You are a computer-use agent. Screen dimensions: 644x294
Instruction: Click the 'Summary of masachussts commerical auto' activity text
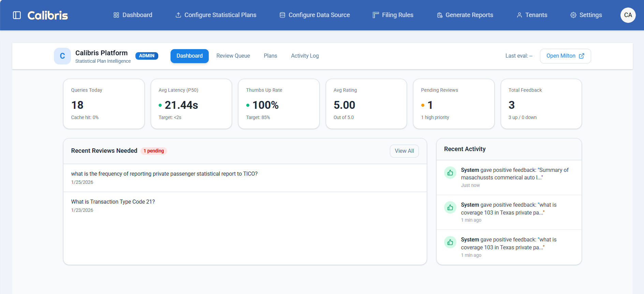[x=515, y=174]
